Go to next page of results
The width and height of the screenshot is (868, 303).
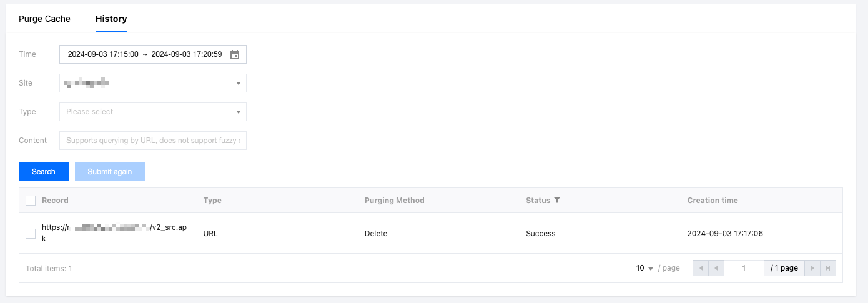coord(812,268)
